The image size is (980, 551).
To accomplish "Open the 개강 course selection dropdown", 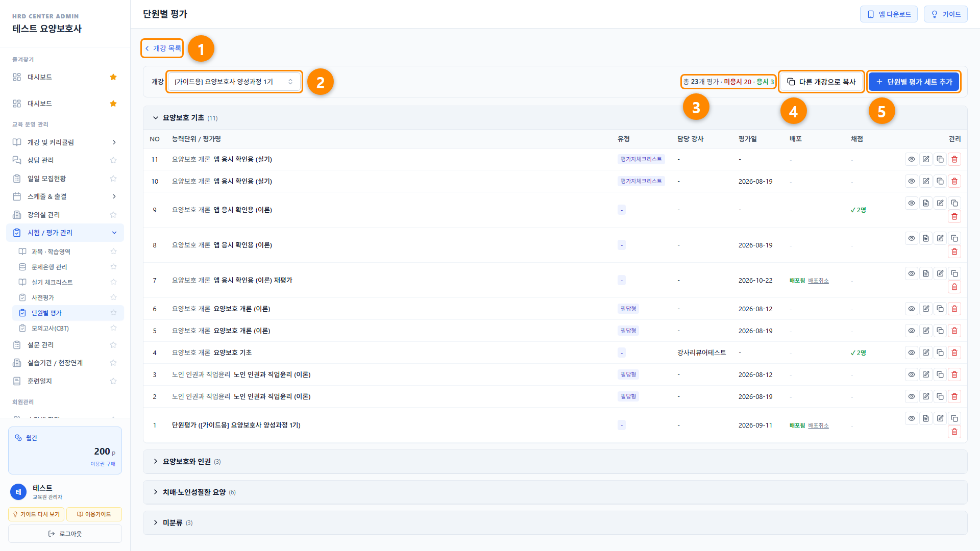I will (234, 82).
